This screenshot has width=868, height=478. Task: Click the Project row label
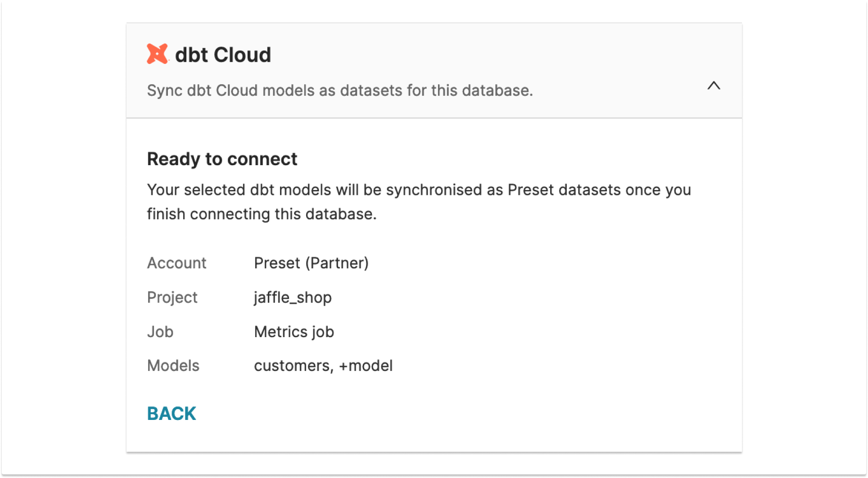172,297
